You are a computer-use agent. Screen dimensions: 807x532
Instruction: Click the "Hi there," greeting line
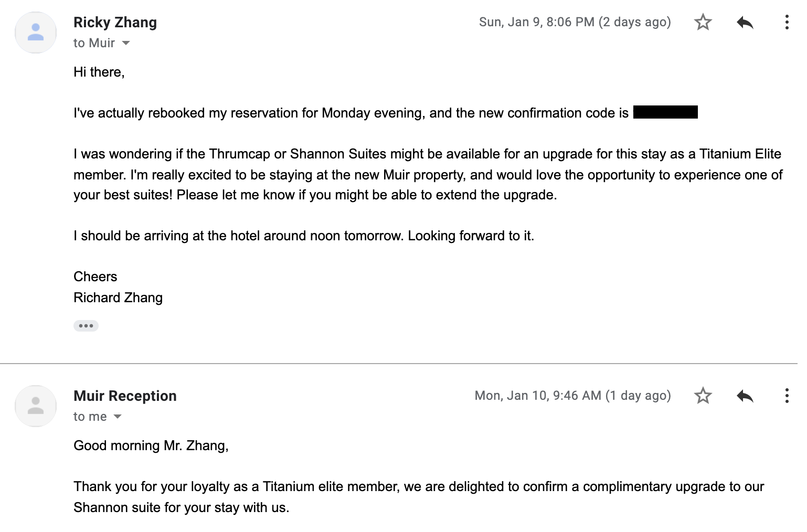click(99, 72)
